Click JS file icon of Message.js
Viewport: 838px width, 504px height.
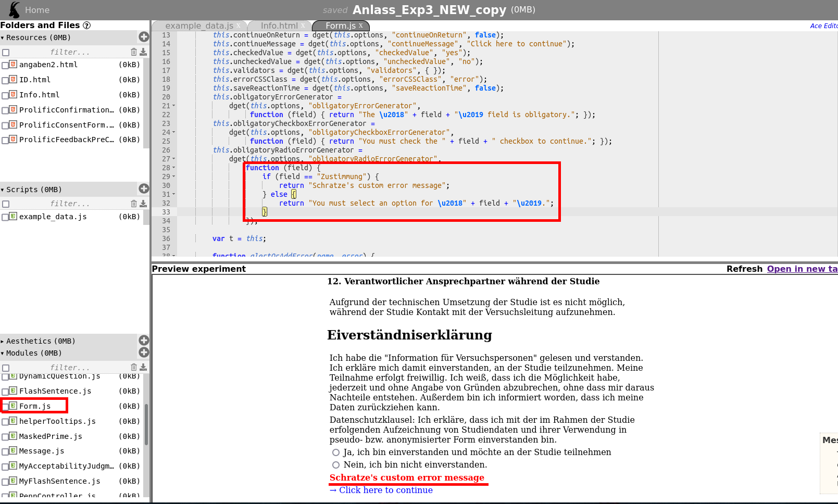click(x=14, y=450)
